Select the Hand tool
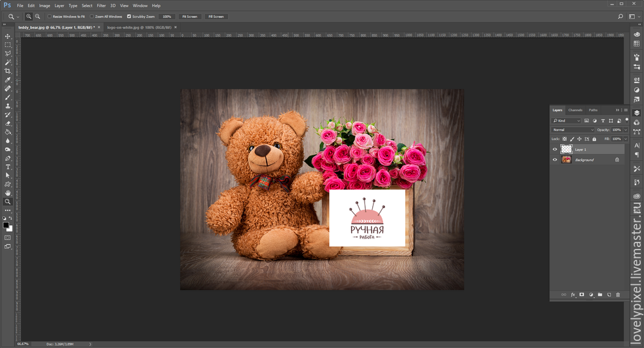Image resolution: width=644 pixels, height=348 pixels. pyautogui.click(x=8, y=193)
